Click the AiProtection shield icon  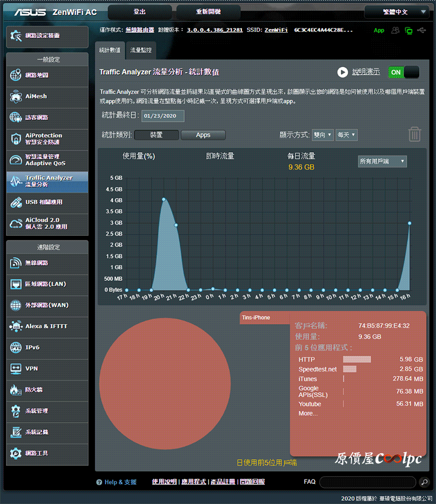(16, 139)
